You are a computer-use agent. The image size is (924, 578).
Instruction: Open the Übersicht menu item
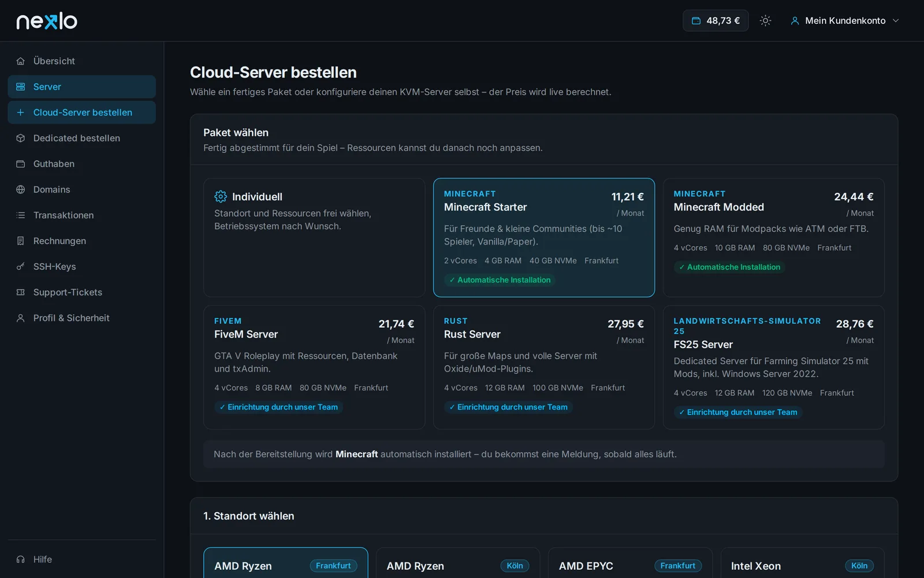(82, 61)
